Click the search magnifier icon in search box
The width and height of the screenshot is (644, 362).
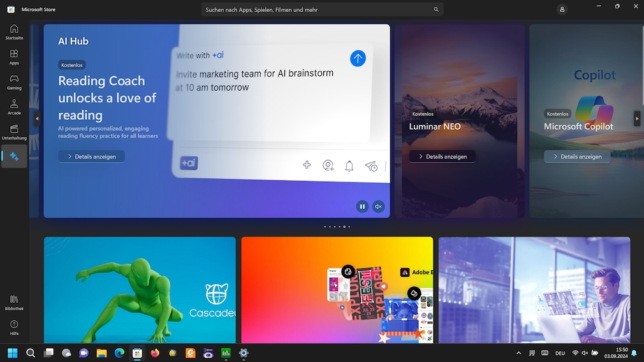(x=435, y=10)
